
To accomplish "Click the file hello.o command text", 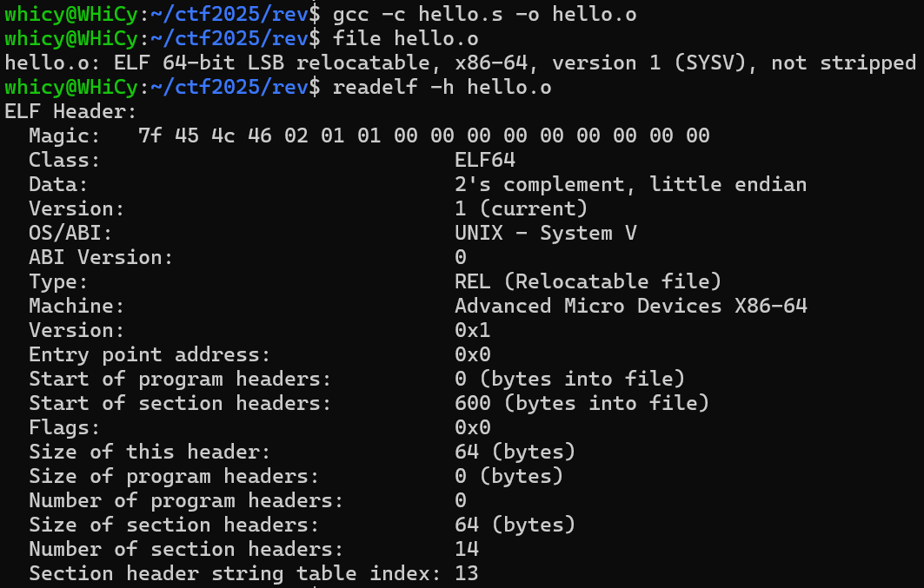I will 405,39.
